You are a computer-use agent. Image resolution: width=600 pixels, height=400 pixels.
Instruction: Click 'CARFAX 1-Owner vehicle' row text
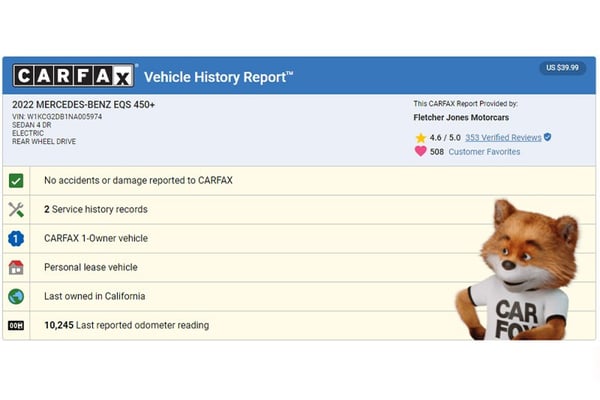point(96,238)
